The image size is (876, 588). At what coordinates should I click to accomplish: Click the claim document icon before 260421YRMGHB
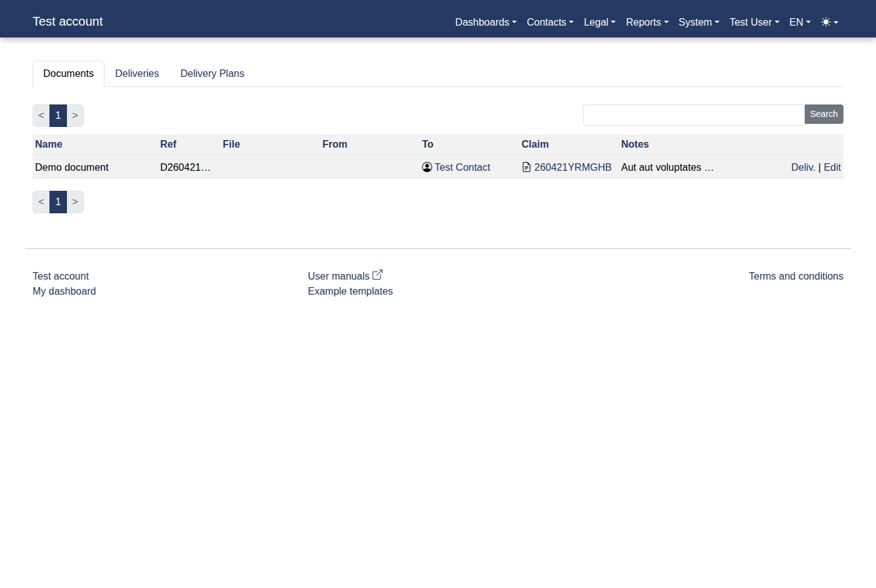coord(525,167)
